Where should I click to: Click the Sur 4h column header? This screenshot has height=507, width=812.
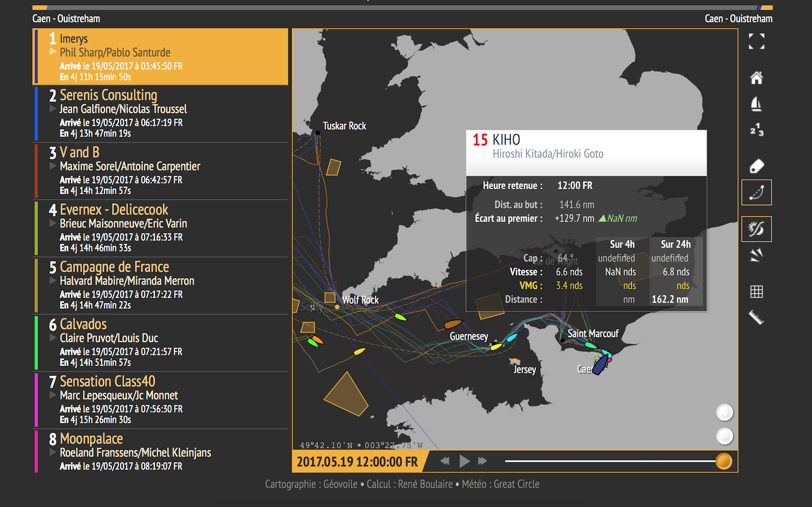(x=622, y=244)
